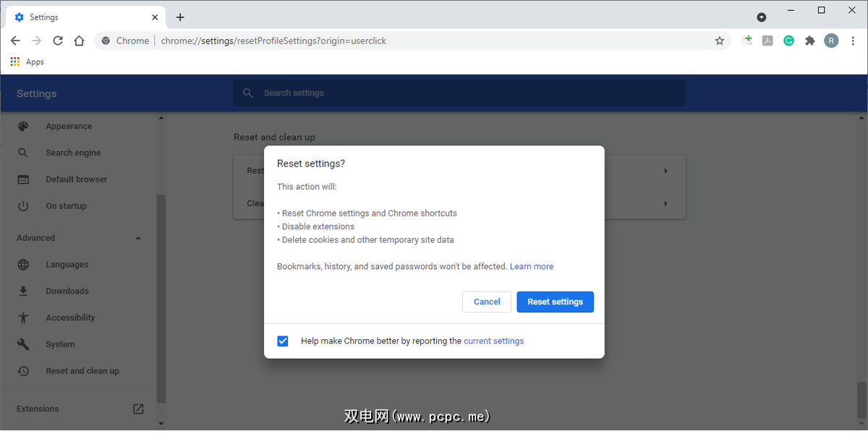Click the browser back arrow
This screenshot has width=868, height=434.
[x=14, y=41]
